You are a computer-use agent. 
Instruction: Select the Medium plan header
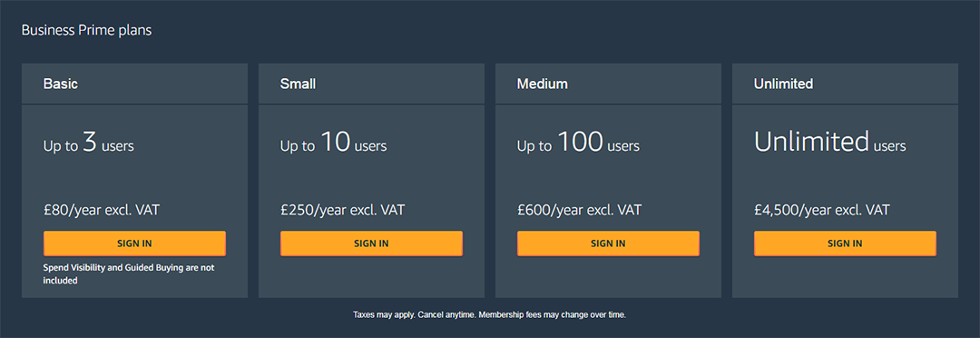(x=608, y=84)
